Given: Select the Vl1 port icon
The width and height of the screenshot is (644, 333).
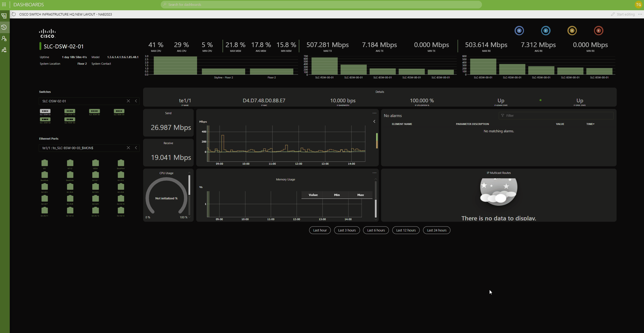Looking at the screenshot, I should pos(45,163).
